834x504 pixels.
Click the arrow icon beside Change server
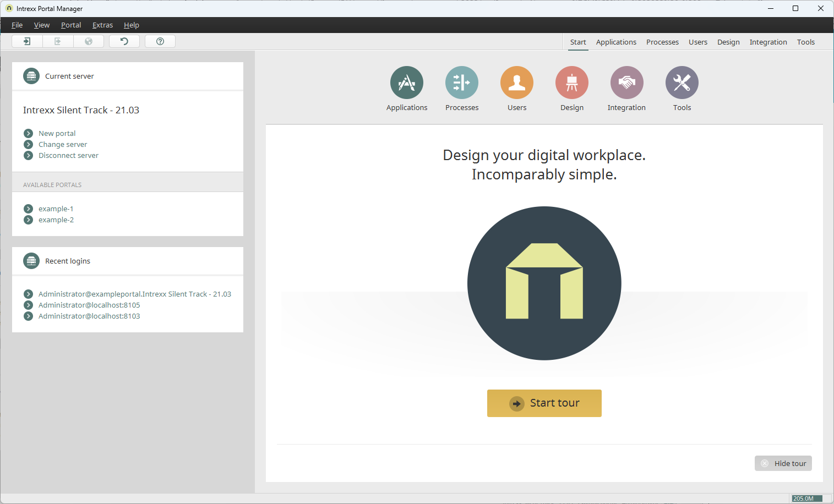tap(29, 144)
